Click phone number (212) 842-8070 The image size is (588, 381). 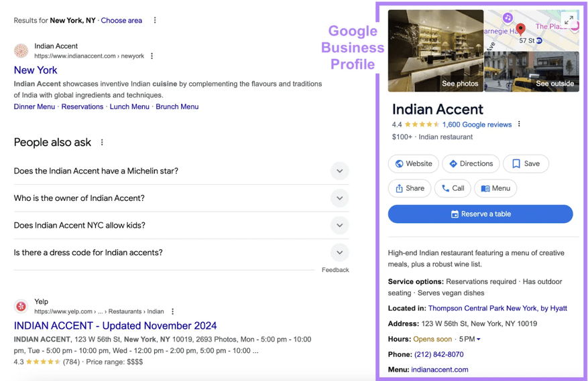tap(438, 354)
